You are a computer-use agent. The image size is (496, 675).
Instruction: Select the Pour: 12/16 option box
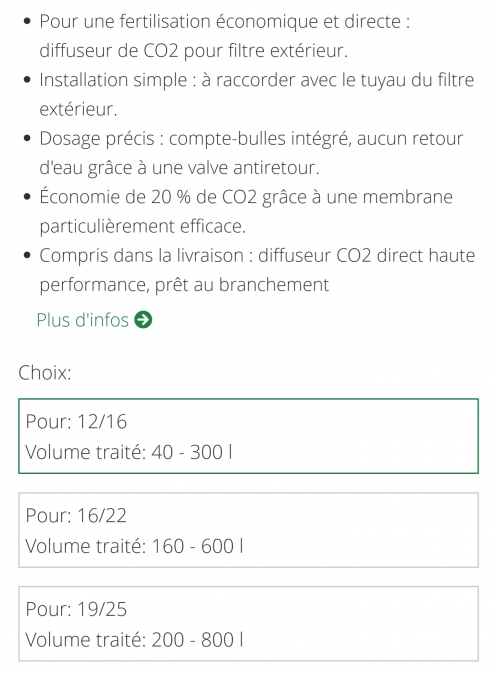[248, 436]
